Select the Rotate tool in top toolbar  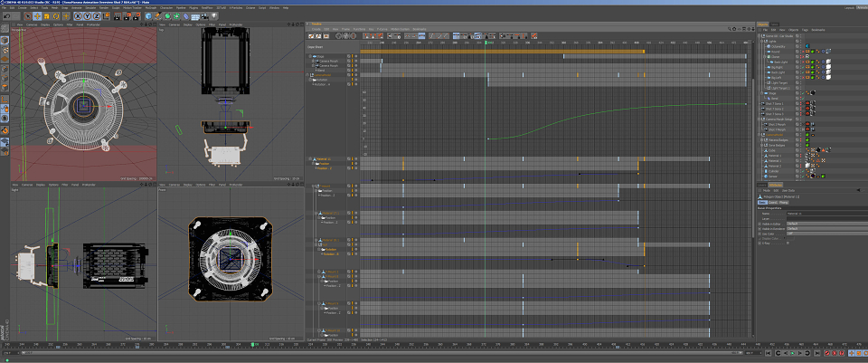[56, 16]
